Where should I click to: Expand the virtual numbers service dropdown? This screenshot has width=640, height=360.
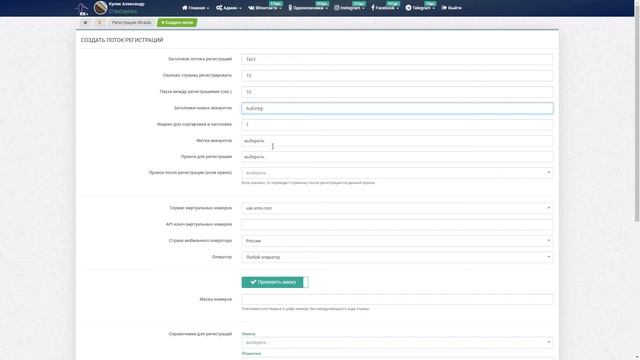tap(397, 208)
